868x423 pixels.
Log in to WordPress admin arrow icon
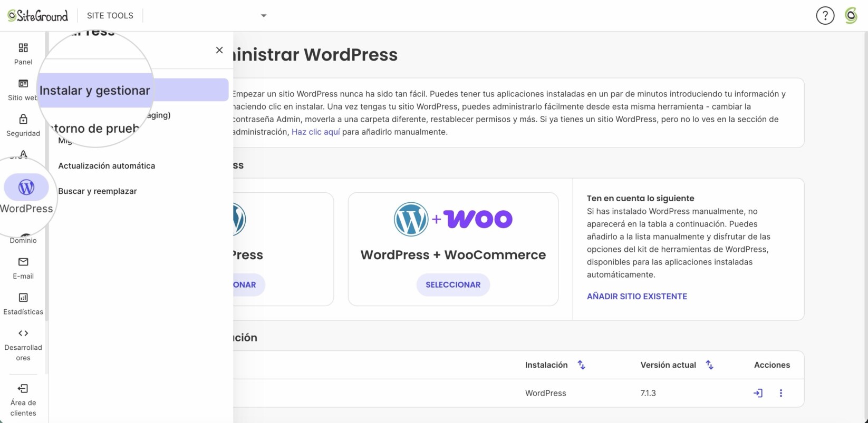(x=758, y=393)
